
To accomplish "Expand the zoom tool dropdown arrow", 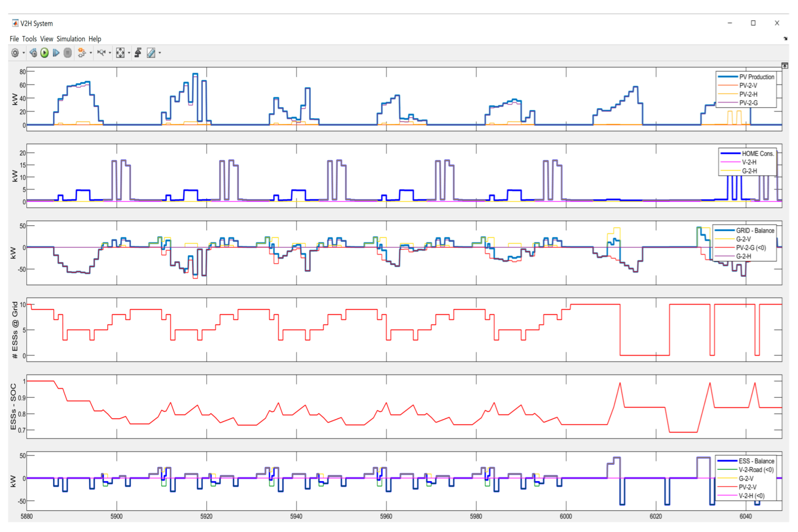I will [x=110, y=53].
